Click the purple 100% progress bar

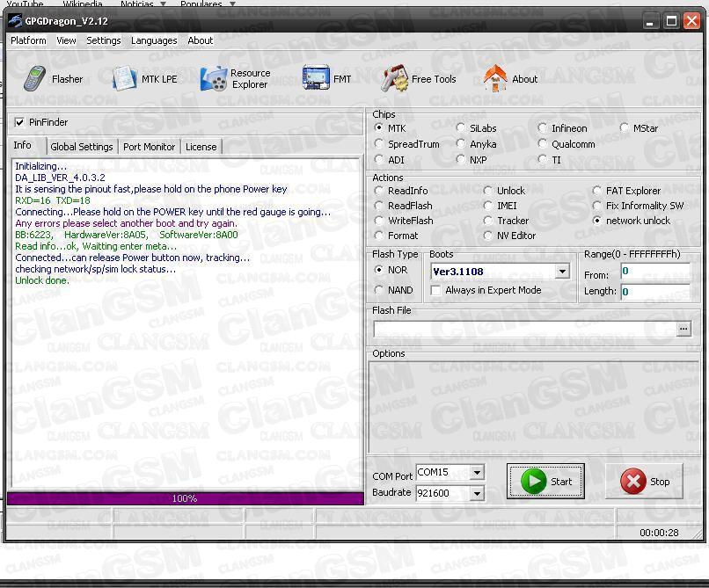click(186, 498)
